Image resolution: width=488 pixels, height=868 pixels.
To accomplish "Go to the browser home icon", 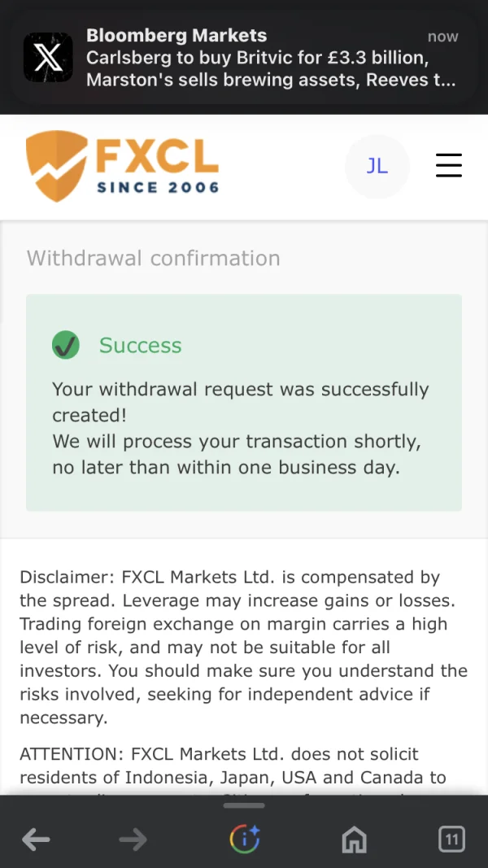I will 354,840.
